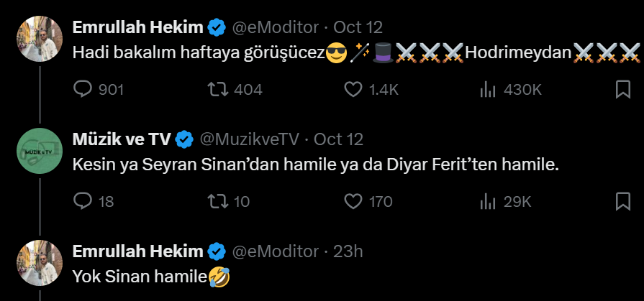644x301 pixels.
Task: Bookmark the Müzik ve TV tweet
Action: [623, 202]
